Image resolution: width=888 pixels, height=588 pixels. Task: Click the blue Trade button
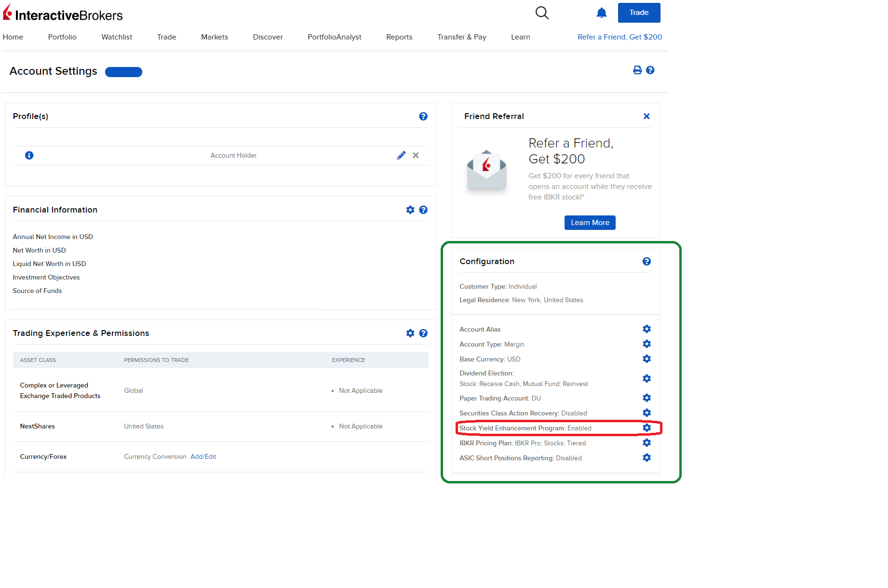pos(639,13)
